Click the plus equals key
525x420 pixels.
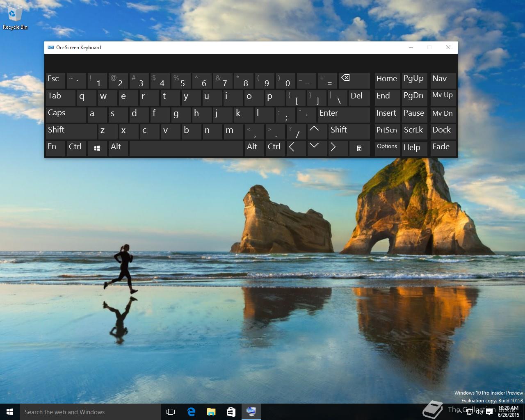327,81
